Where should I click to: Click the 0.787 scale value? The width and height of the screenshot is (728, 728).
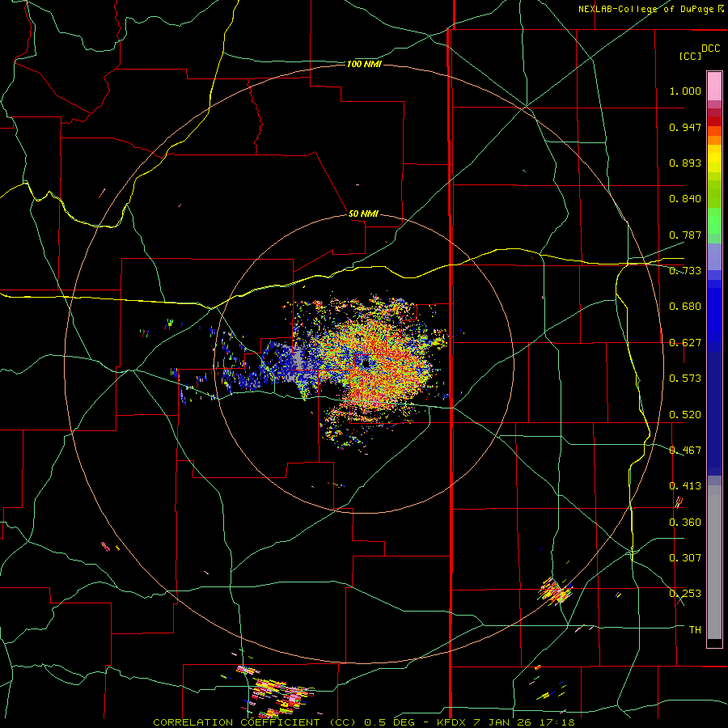[x=685, y=235]
